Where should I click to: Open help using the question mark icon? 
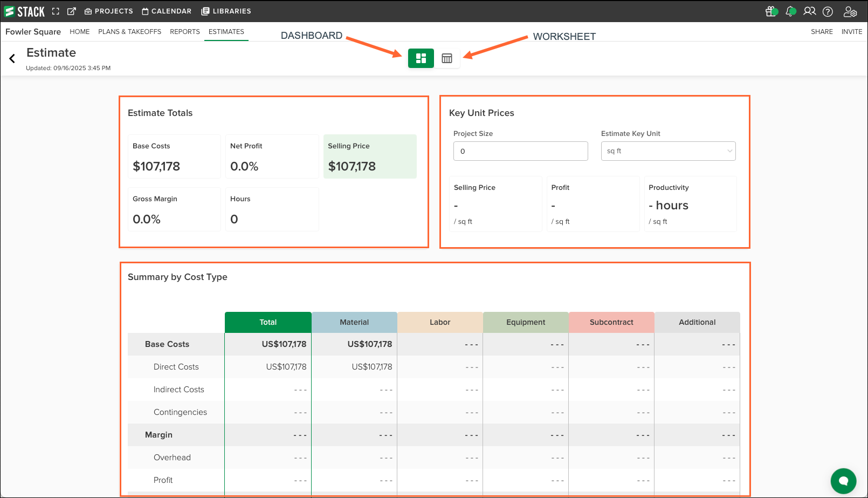[x=828, y=11]
